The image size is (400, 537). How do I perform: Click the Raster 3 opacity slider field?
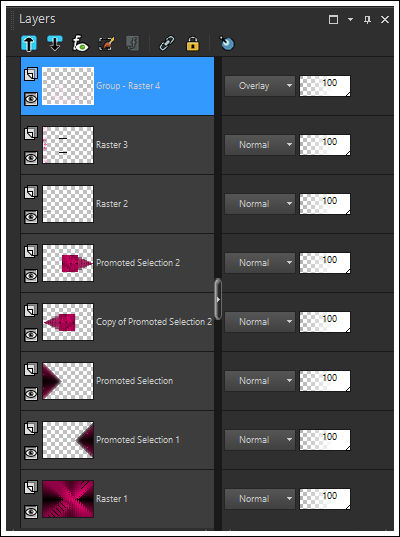[x=325, y=145]
